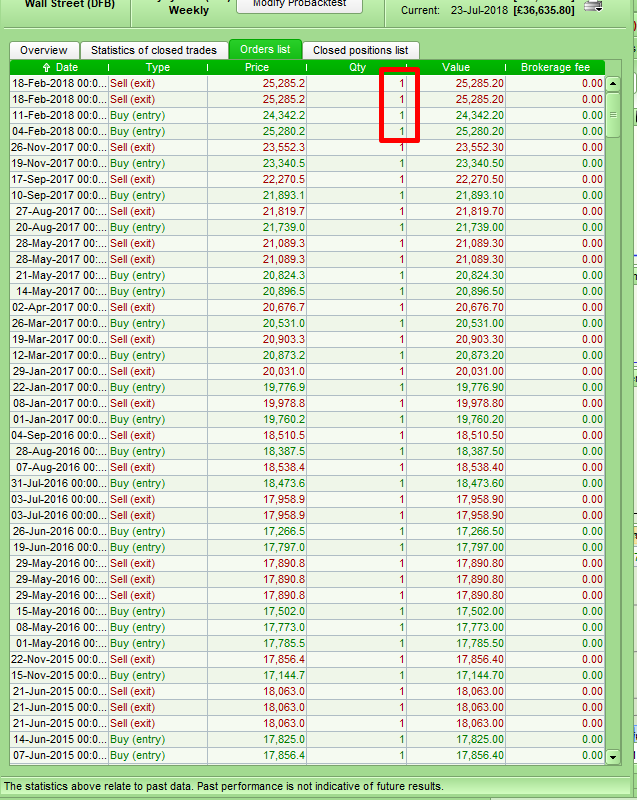Click the 22-Jan-2017 date cell
Image resolution: width=637 pixels, height=800 pixels.
pyautogui.click(x=59, y=387)
